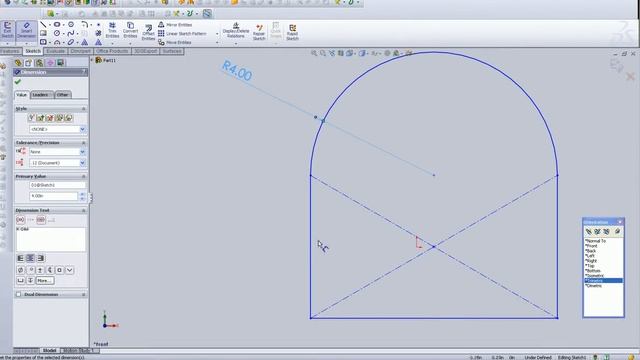Click the R4.00 dimension label
This screenshot has height=360, width=640.
pos(237,71)
